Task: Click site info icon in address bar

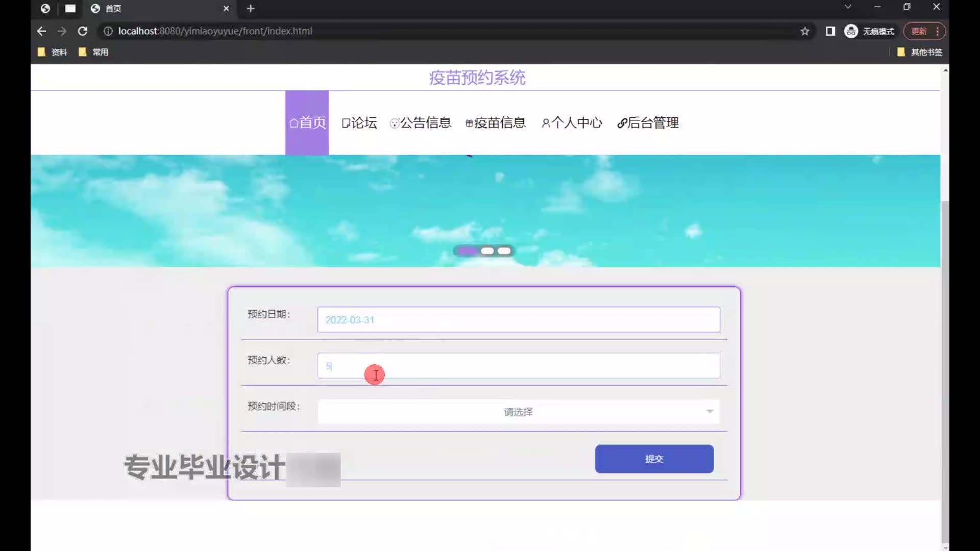Action: [x=108, y=31]
